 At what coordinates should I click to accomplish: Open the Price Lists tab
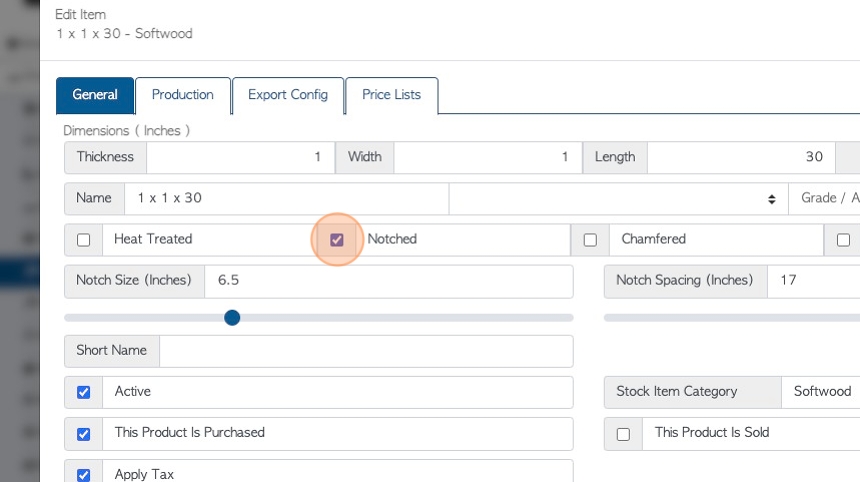tap(392, 95)
